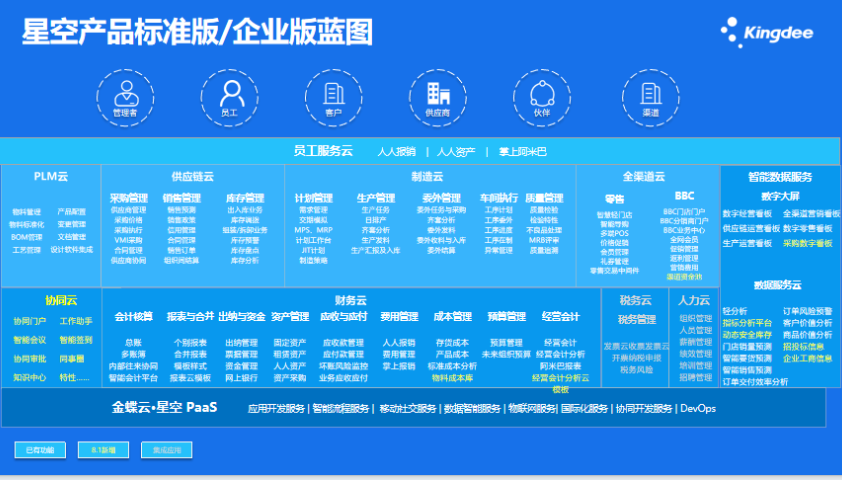Screen dimensions: 842x480
Task: Click the 8.1新增 legend button
Action: 104,450
